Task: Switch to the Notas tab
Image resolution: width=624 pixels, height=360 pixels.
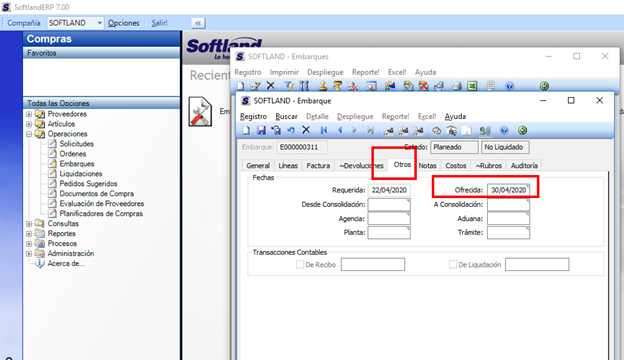Action: pos(427,165)
